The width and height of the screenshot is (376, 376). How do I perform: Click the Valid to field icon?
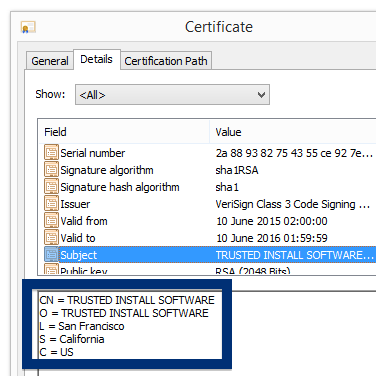pyautogui.click(x=51, y=238)
